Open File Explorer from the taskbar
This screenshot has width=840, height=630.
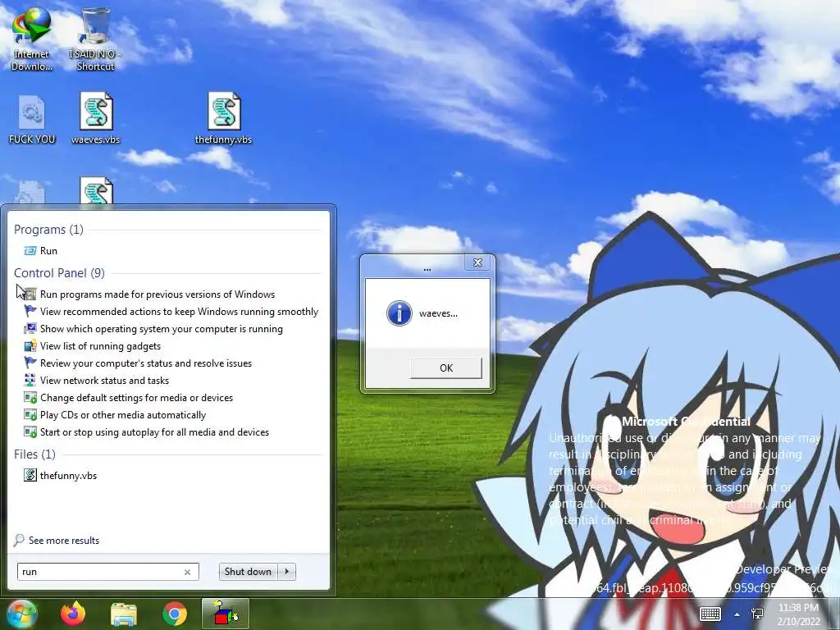124,614
